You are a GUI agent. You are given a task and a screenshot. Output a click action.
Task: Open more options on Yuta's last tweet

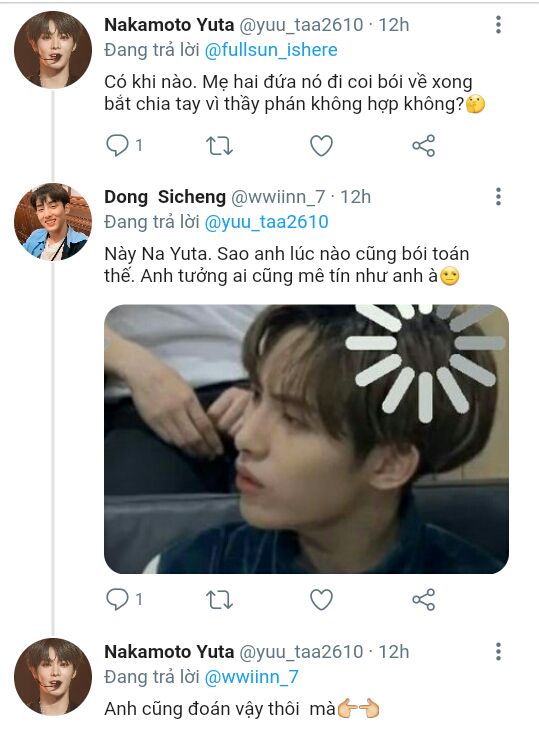[x=498, y=651]
